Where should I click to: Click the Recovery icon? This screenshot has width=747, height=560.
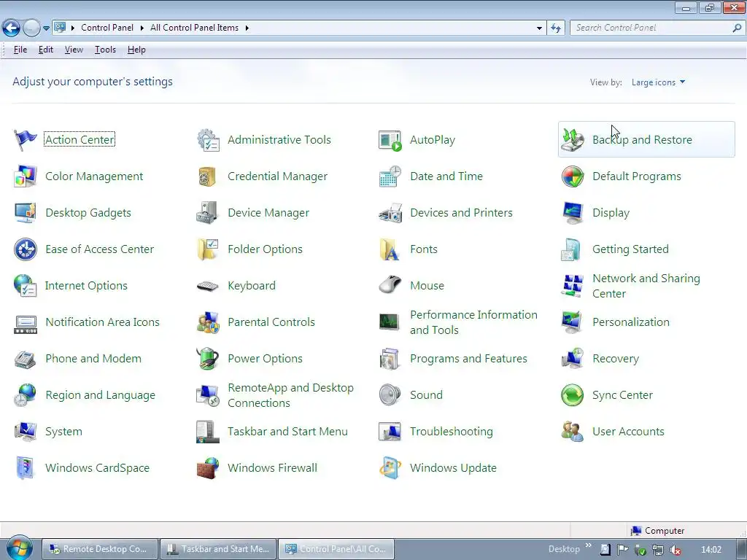pos(573,359)
